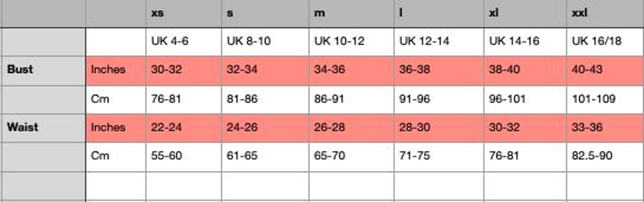This screenshot has height=202, width=644.
Task: Click bust inches cell 34-36
Action: pos(351,71)
